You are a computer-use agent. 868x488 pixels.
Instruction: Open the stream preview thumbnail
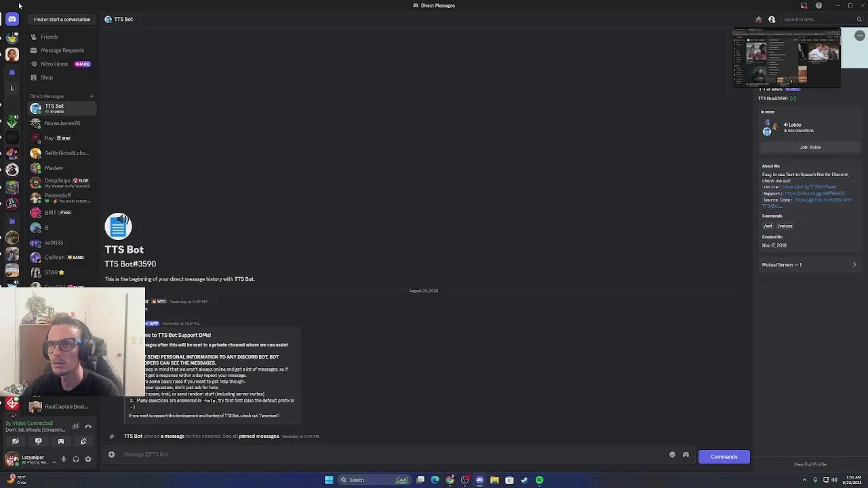click(x=787, y=58)
